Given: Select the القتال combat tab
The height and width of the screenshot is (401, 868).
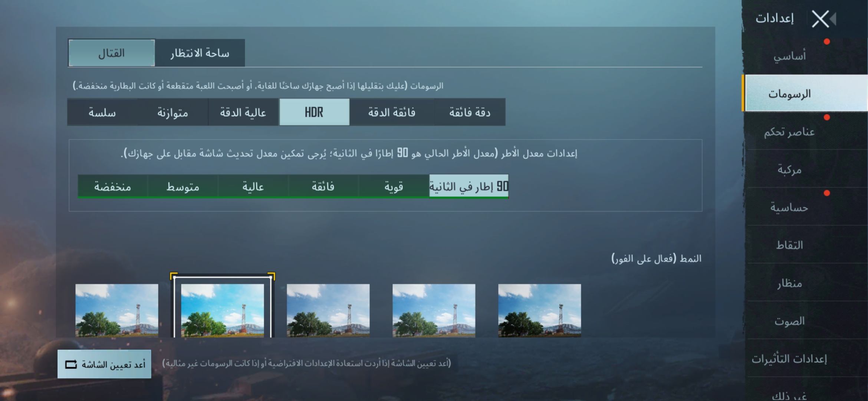Looking at the screenshot, I should [x=112, y=53].
